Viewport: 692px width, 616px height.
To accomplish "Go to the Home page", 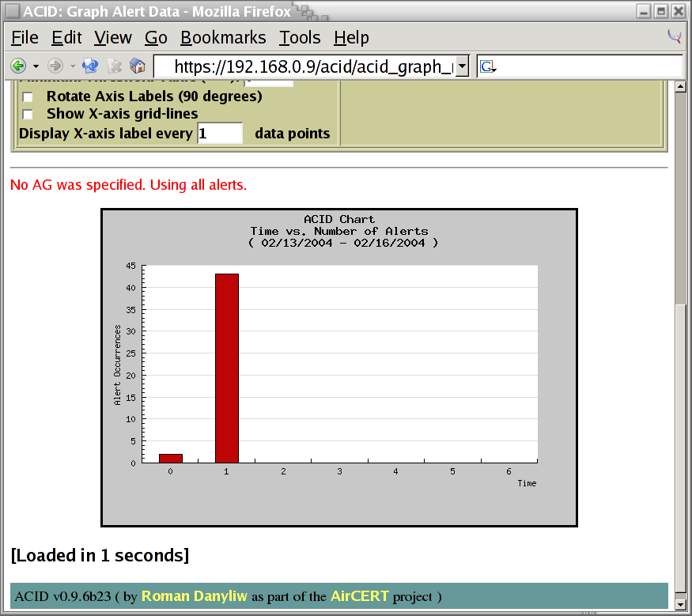I will [x=138, y=66].
